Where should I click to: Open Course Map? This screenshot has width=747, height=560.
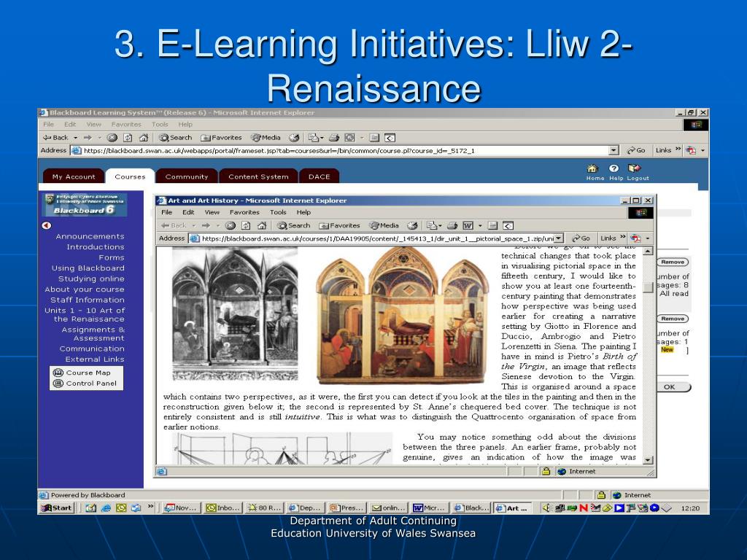pyautogui.click(x=82, y=373)
